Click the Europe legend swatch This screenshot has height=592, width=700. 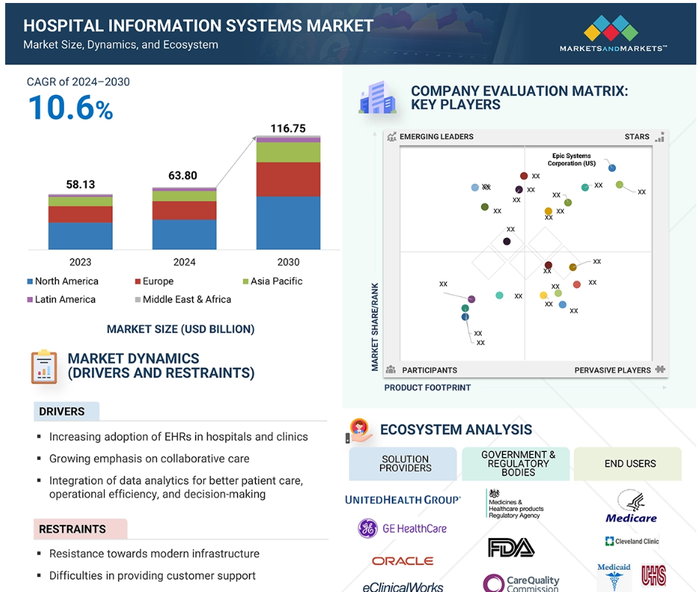click(x=138, y=282)
